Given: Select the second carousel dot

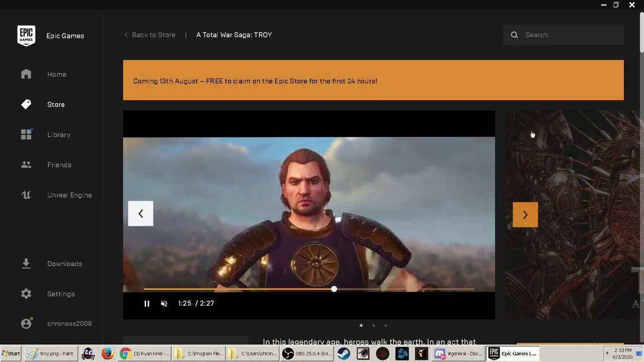Looking at the screenshot, I should point(373,325).
